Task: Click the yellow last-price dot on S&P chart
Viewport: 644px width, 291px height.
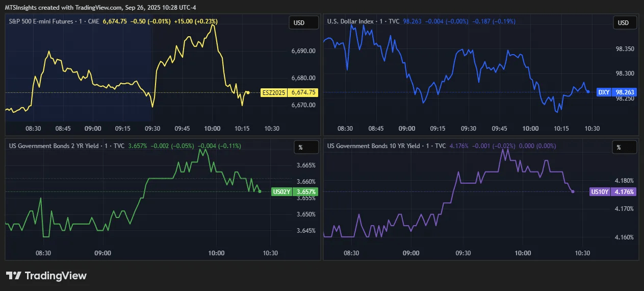Action: pos(248,92)
